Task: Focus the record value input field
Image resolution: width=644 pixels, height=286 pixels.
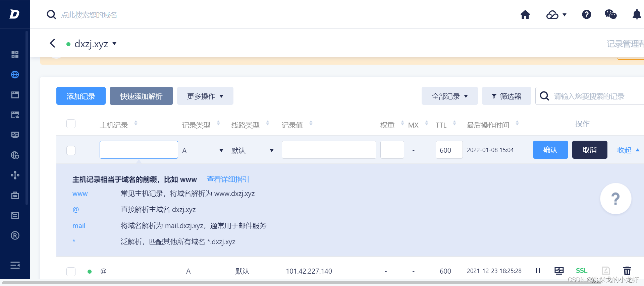Action: pos(329,150)
